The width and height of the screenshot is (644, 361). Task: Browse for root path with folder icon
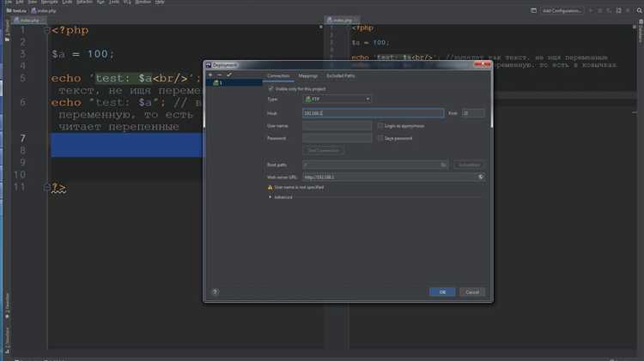[x=444, y=165]
